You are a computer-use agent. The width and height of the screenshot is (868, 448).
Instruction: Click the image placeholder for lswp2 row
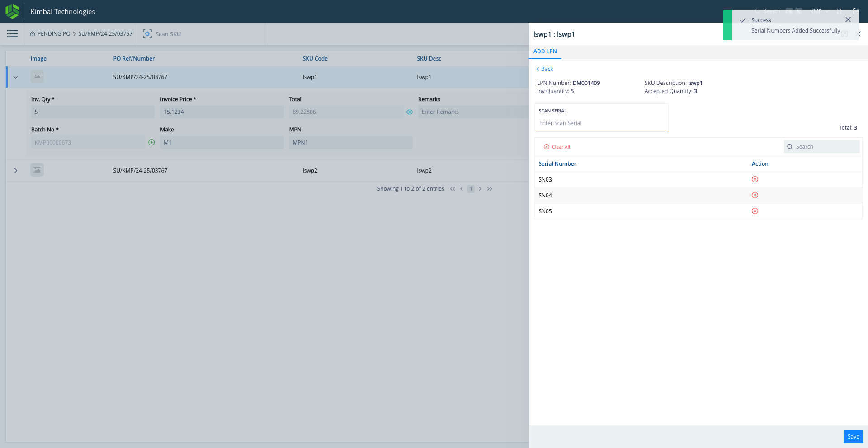pyautogui.click(x=37, y=170)
